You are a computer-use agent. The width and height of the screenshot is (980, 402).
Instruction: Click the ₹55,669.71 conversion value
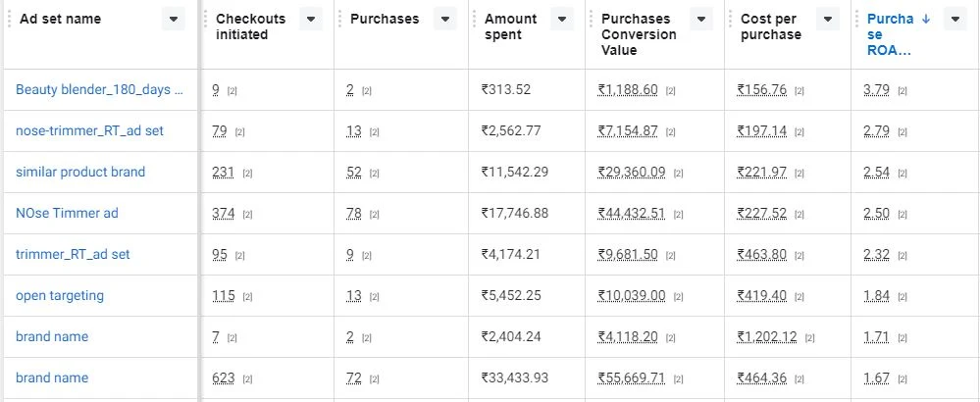(x=631, y=377)
